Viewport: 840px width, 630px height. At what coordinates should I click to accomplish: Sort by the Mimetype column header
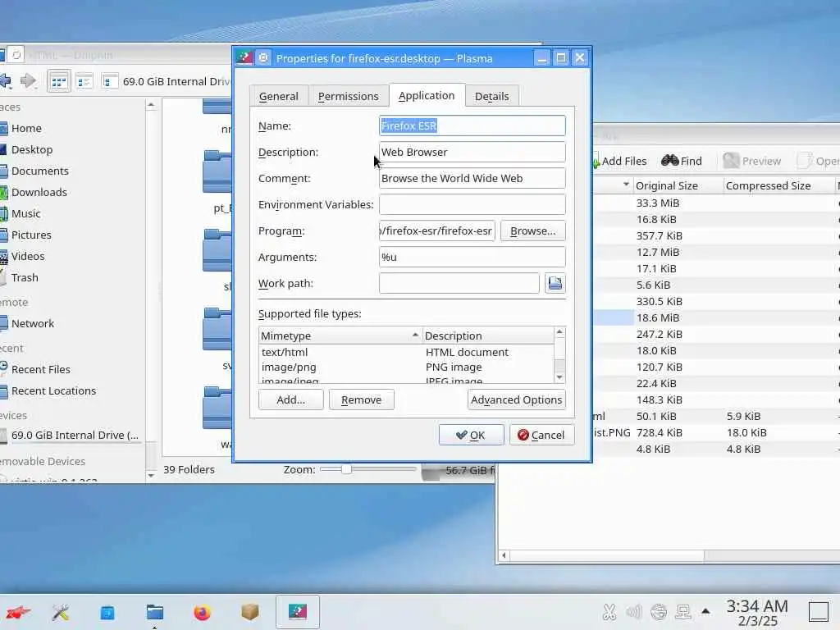coord(340,336)
